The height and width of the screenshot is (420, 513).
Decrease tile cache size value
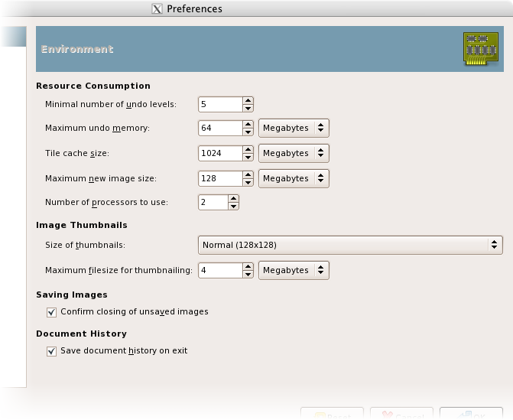click(x=248, y=157)
